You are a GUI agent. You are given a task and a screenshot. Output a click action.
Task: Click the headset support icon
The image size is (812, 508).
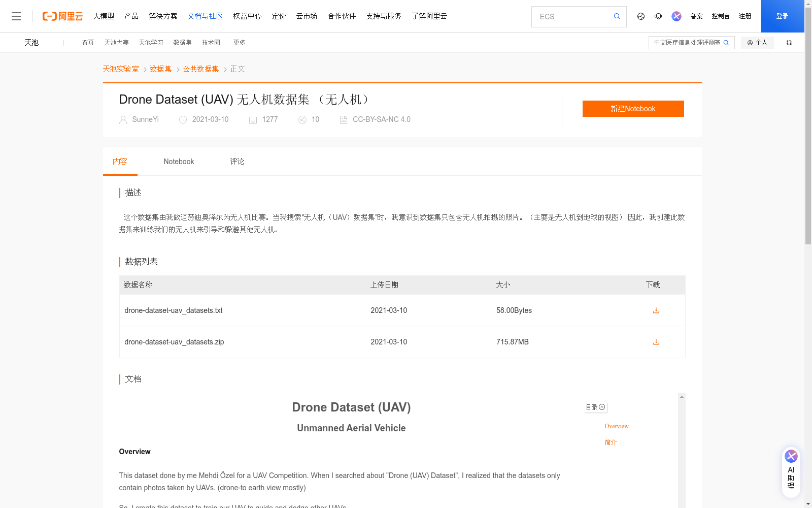(x=658, y=16)
